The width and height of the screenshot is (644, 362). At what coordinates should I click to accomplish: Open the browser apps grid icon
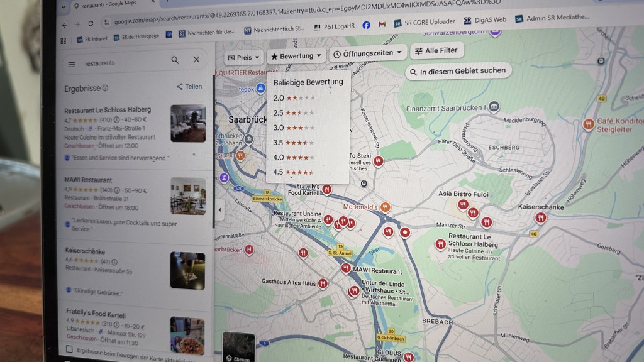64,41
